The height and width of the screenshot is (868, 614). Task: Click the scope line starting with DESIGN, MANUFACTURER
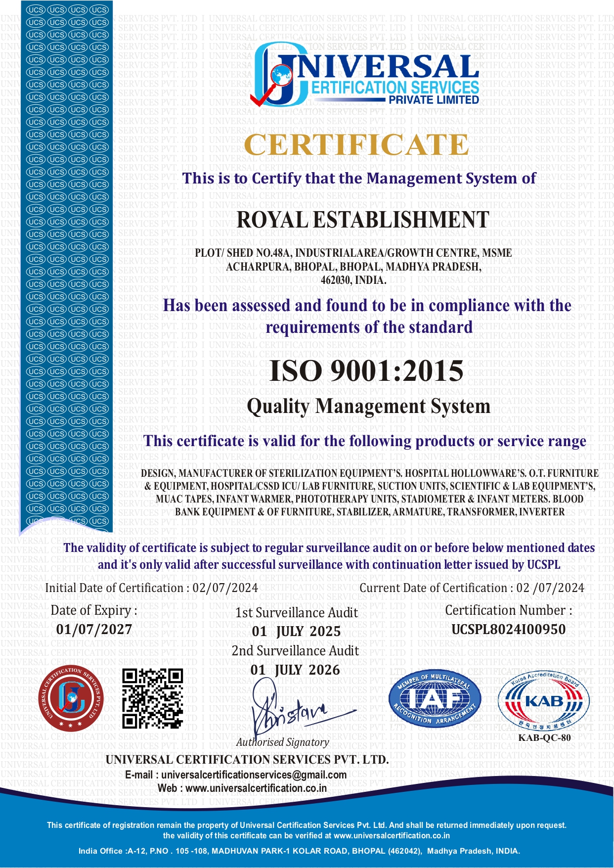click(x=370, y=473)
